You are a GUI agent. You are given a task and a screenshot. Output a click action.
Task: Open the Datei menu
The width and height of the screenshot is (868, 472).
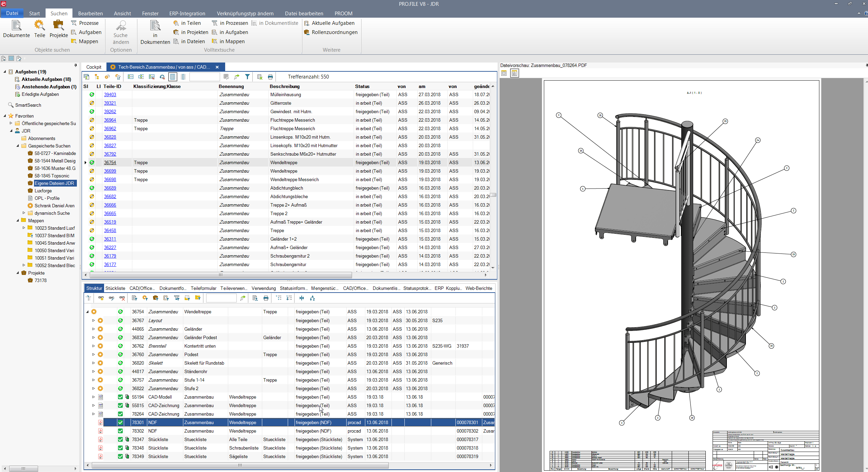(x=12, y=13)
